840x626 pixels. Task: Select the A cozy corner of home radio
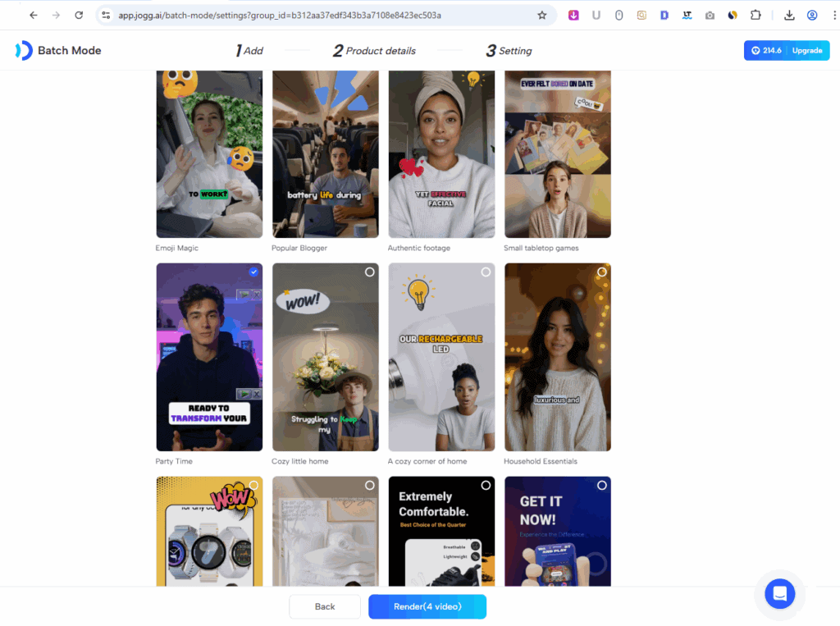pyautogui.click(x=486, y=272)
